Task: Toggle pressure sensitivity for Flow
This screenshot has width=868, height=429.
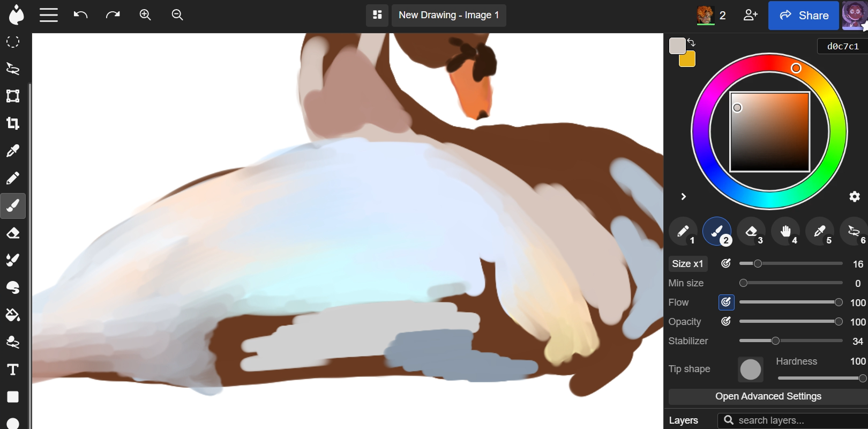Action: tap(726, 302)
